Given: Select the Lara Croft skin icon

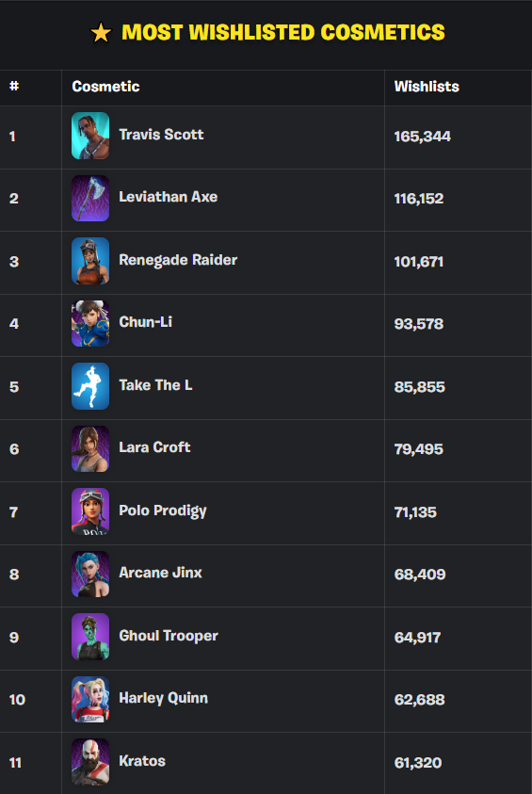Looking at the screenshot, I should pyautogui.click(x=90, y=448).
